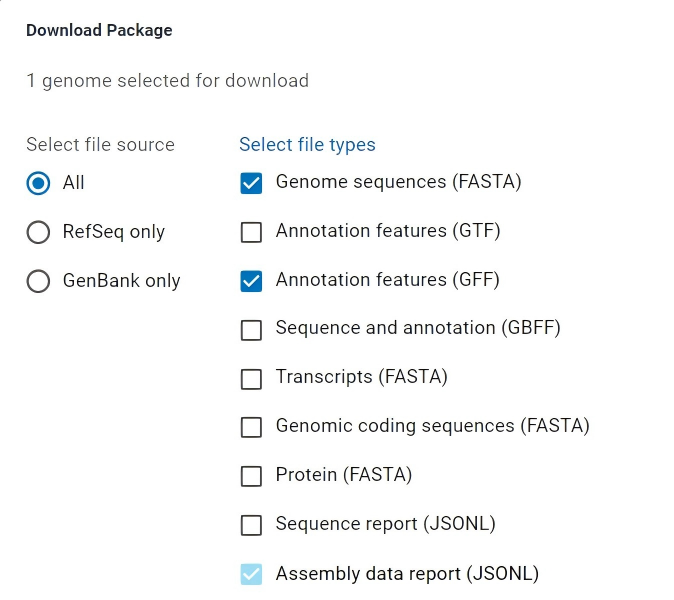
Task: Tick Sequence and annotation (GBFF) checkbox
Action: pos(251,329)
